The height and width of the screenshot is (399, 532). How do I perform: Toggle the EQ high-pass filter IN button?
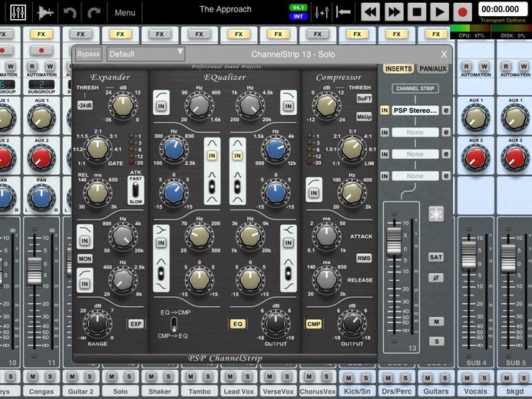click(161, 107)
